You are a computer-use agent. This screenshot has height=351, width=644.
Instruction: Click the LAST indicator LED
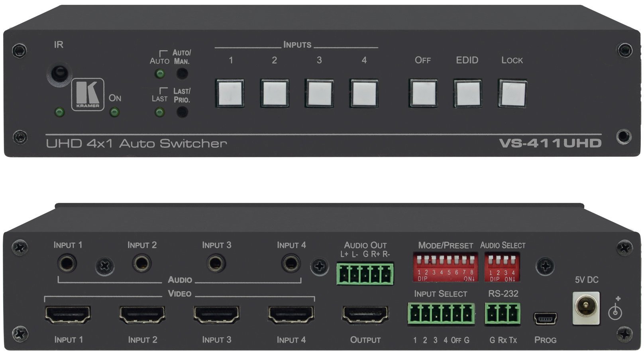(x=160, y=112)
